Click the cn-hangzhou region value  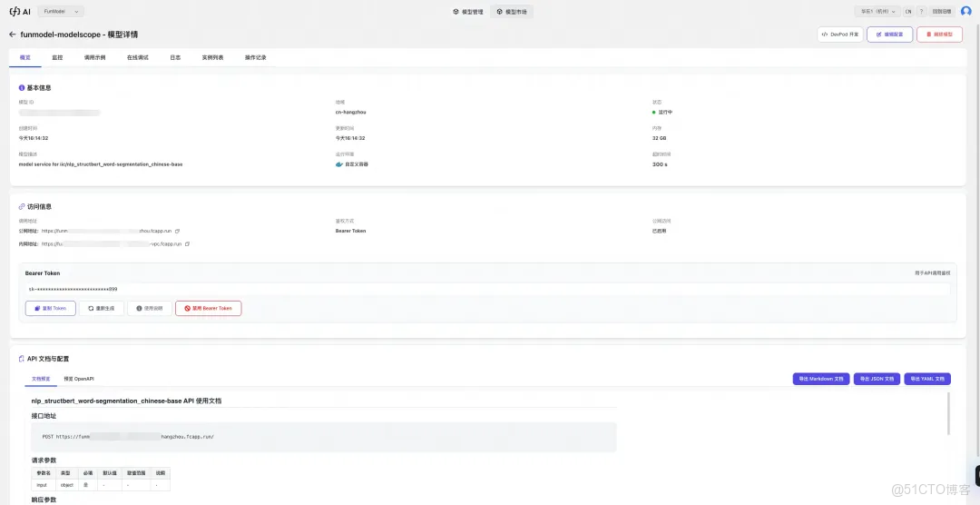point(350,112)
